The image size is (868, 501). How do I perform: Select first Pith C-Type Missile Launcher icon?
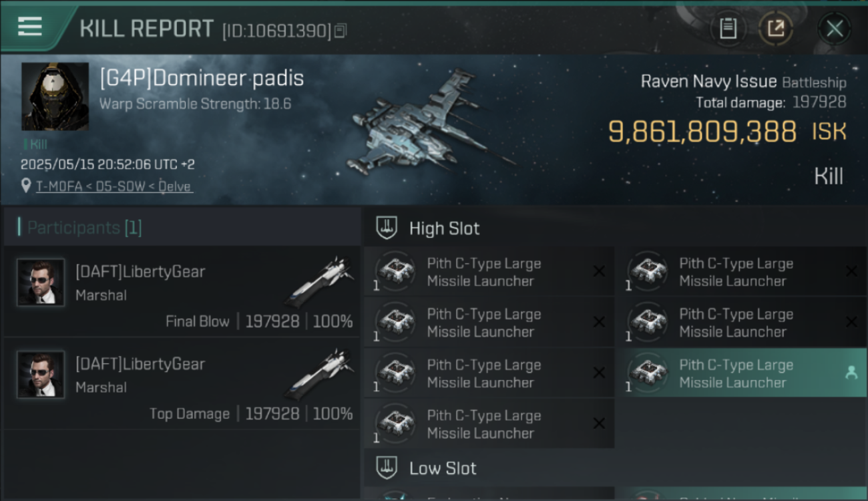pos(397,271)
